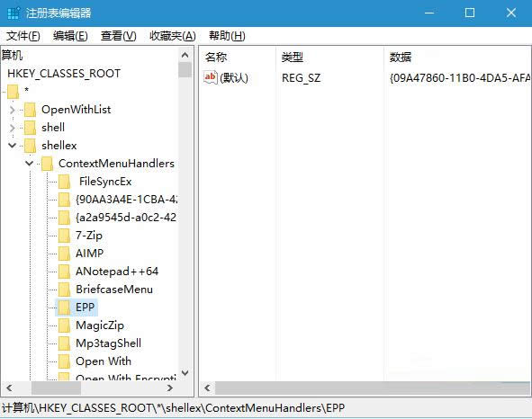
Task: Select the OpenWithList tree label
Action: (77, 110)
